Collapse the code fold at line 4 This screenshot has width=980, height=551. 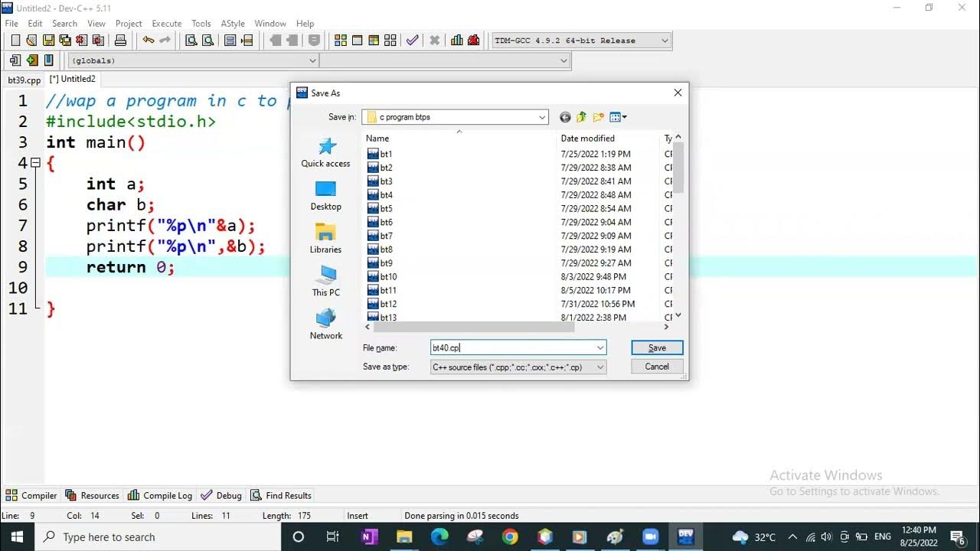click(x=35, y=163)
